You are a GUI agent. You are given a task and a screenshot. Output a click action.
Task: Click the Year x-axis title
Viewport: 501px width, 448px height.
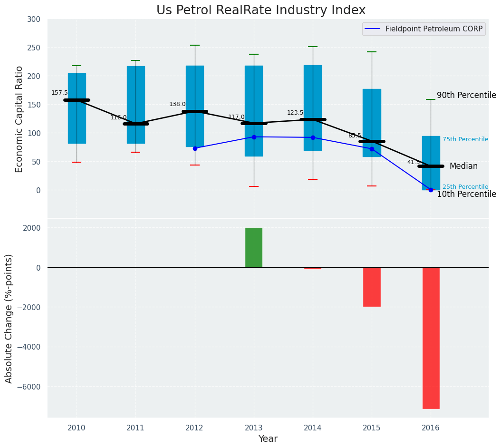pyautogui.click(x=268, y=439)
